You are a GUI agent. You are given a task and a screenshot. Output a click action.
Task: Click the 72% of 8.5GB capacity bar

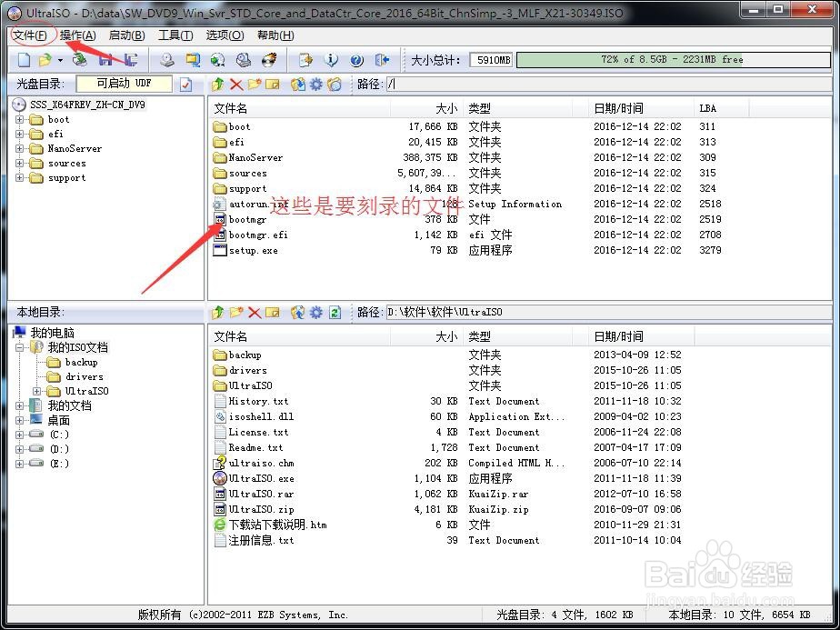[673, 59]
